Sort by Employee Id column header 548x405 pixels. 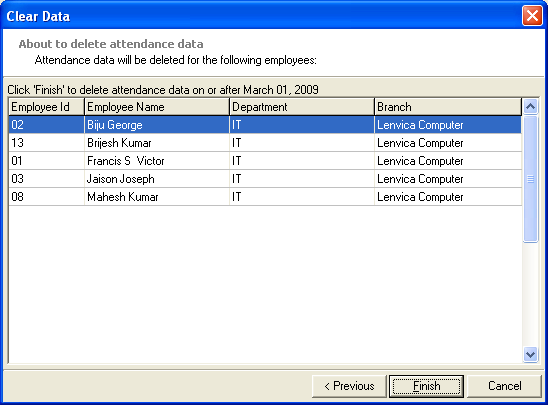click(x=46, y=107)
